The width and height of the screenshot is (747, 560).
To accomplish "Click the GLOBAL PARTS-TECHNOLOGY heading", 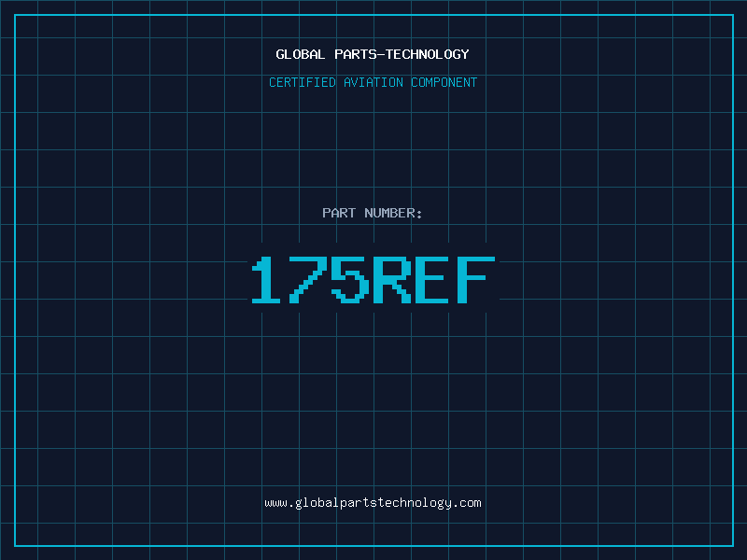I will (373, 54).
